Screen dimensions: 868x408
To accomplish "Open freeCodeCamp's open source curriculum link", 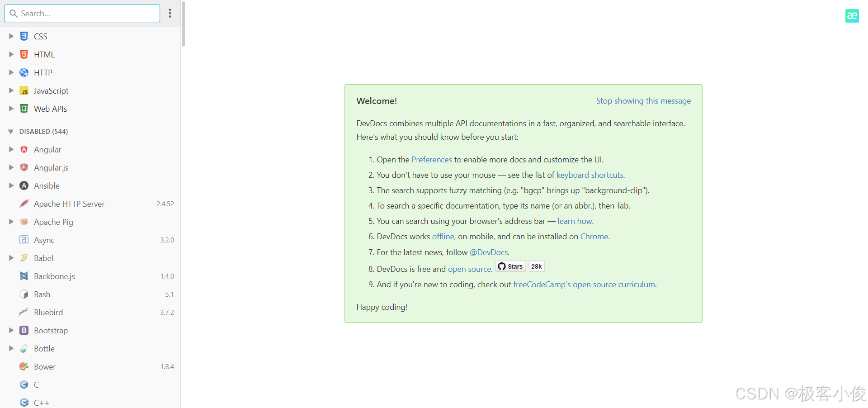I will tap(584, 285).
